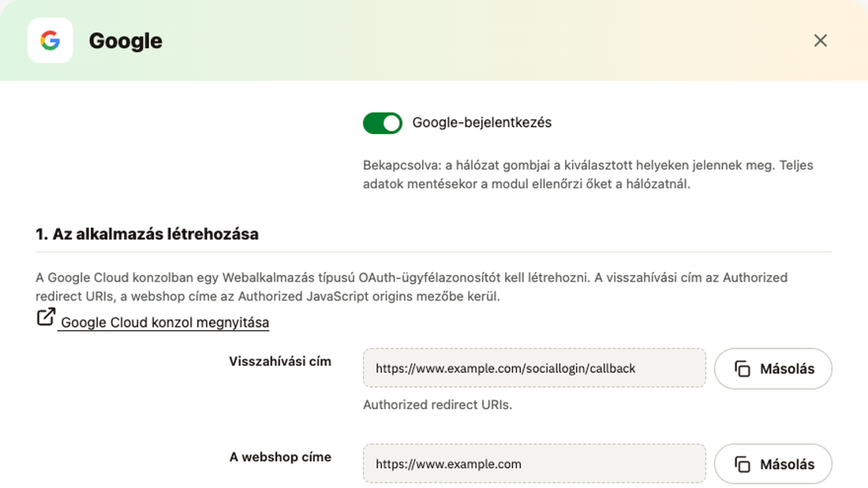Click the Authorized redirect URIs. hint text
This screenshot has height=488, width=868.
pyautogui.click(x=437, y=404)
